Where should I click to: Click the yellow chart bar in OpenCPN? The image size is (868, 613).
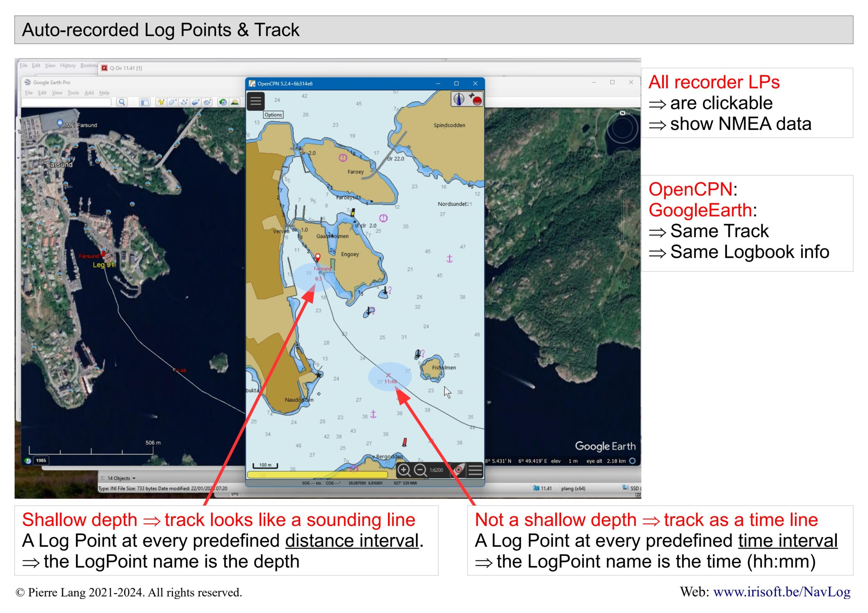317,475
